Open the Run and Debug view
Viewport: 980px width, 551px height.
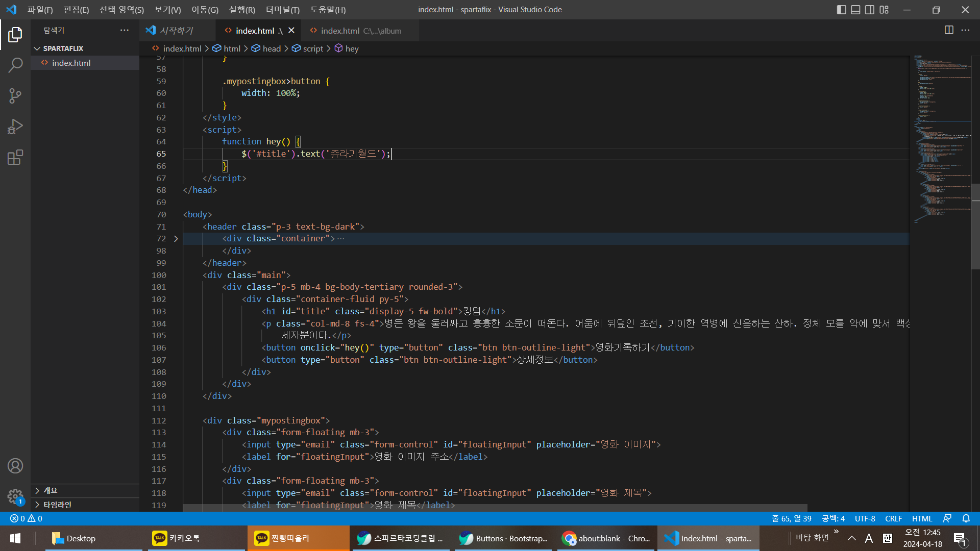coord(15,127)
